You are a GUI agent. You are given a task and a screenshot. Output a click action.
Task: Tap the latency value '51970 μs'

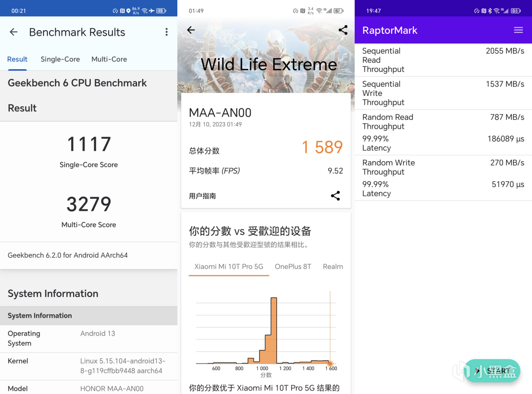point(508,184)
